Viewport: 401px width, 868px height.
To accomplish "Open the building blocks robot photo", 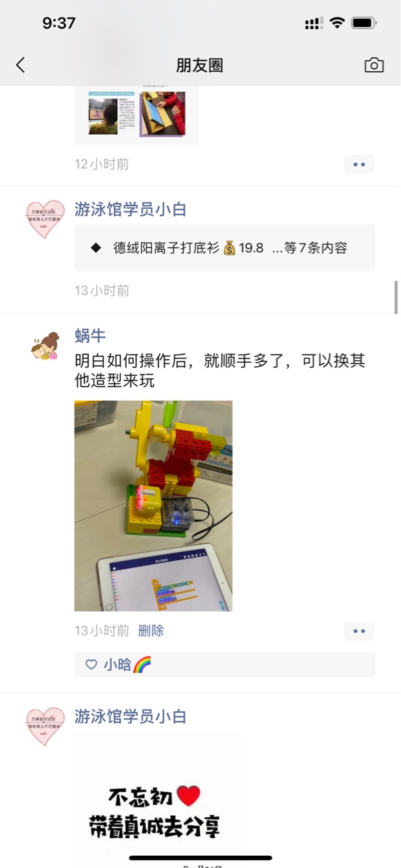I will coord(153,506).
